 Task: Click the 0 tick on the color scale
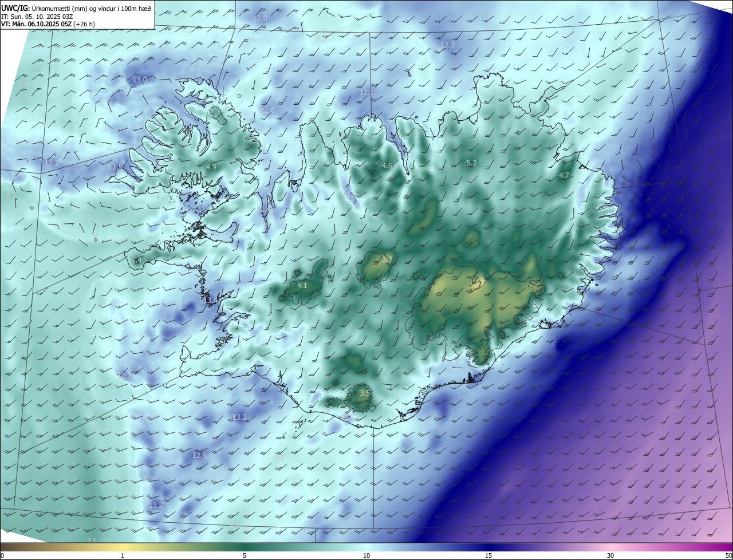2,555
